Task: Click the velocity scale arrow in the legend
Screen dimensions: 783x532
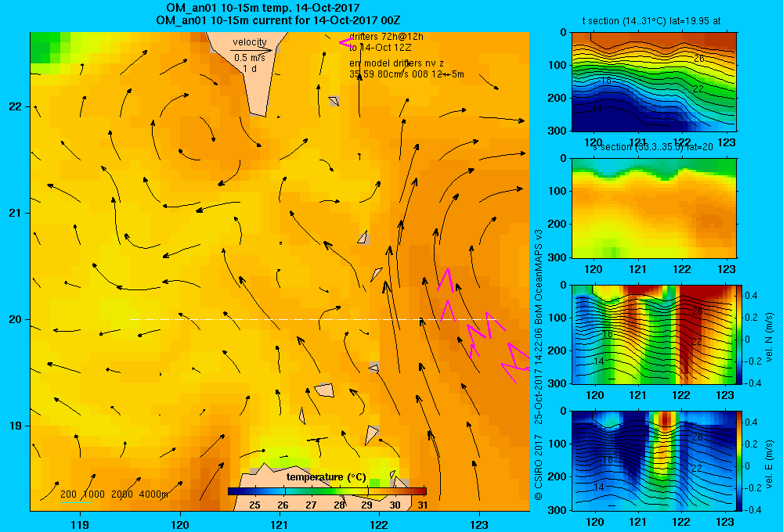Action: pyautogui.click(x=251, y=50)
